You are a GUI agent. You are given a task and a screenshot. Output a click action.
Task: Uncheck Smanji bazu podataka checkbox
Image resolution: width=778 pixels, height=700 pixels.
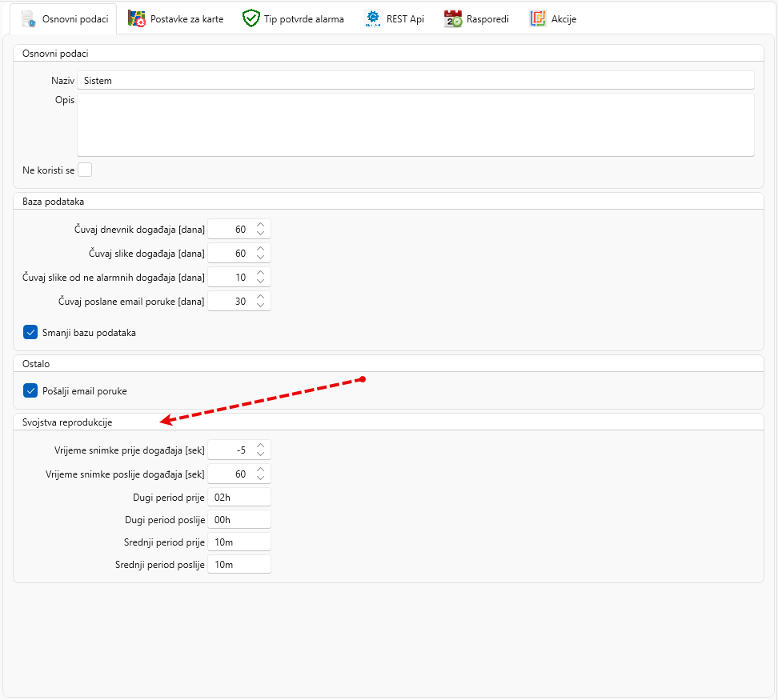30,332
